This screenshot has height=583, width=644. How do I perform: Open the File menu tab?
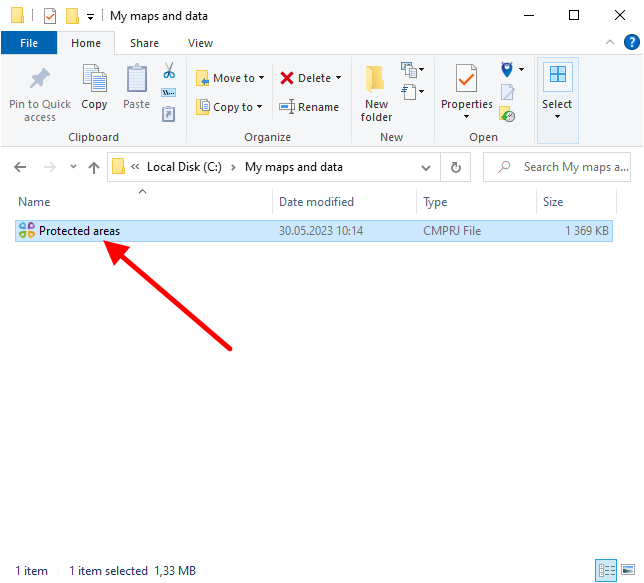[x=29, y=43]
